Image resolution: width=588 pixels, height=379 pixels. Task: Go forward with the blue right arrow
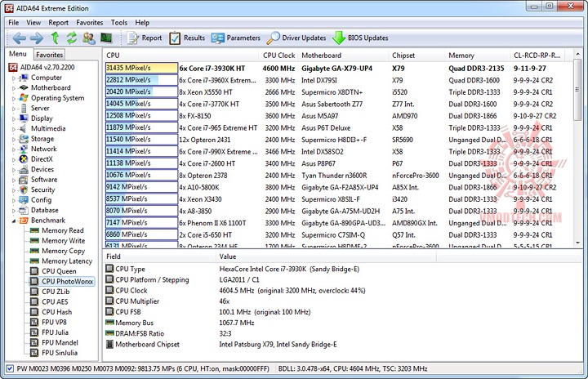coord(37,38)
